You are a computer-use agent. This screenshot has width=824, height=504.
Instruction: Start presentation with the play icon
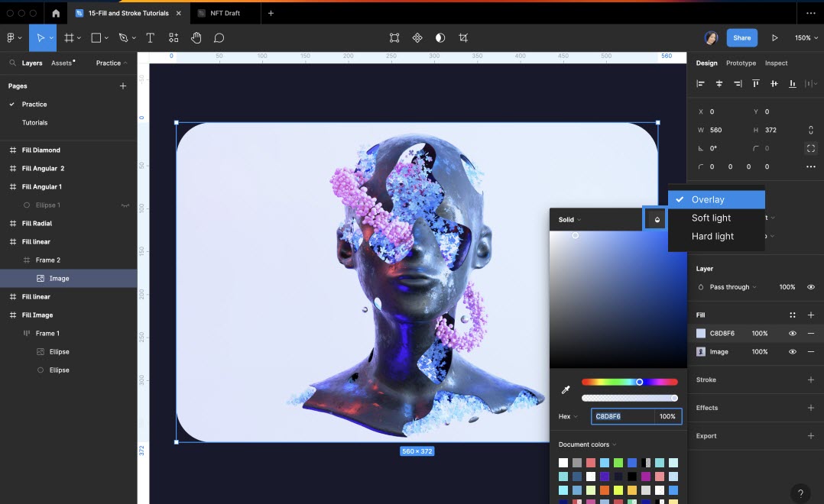tap(774, 38)
